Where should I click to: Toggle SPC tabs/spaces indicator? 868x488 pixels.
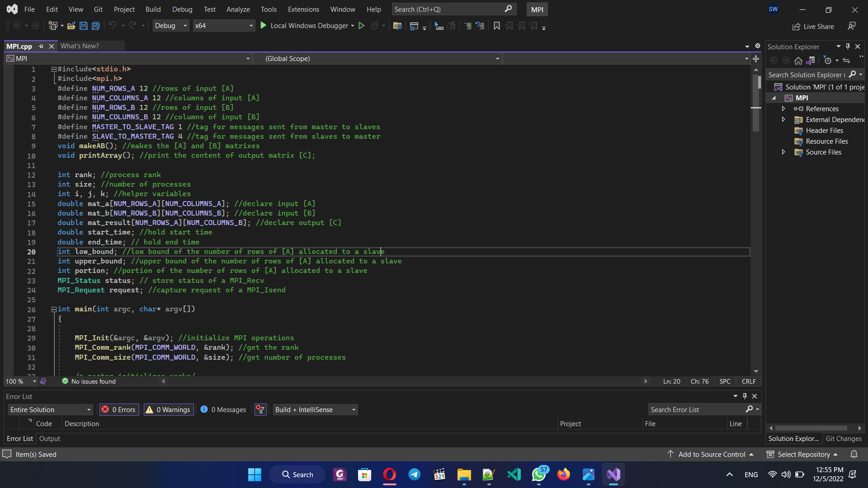(x=725, y=381)
